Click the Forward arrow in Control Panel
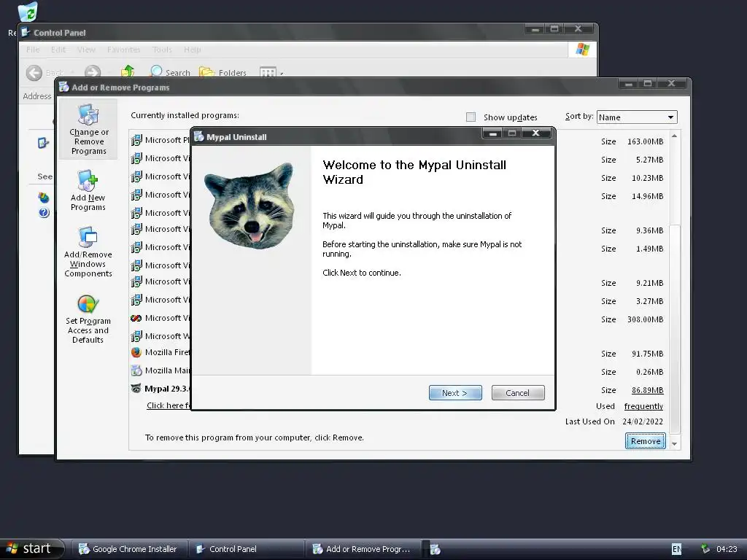The height and width of the screenshot is (560, 747). tap(93, 72)
